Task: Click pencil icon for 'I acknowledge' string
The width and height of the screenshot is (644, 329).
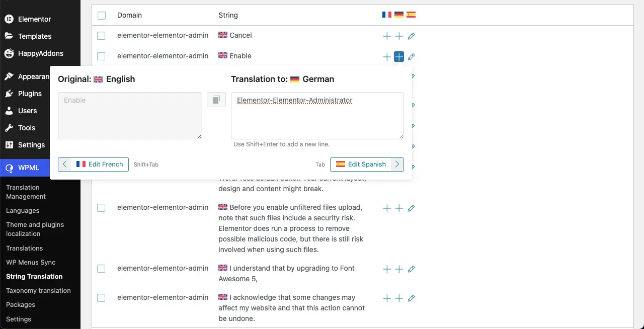Action: point(411,298)
